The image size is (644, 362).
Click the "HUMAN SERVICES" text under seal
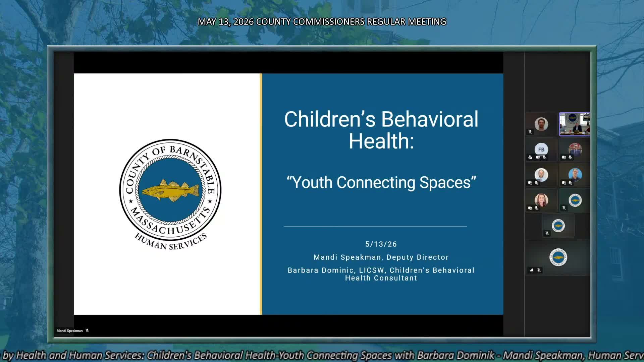click(170, 242)
